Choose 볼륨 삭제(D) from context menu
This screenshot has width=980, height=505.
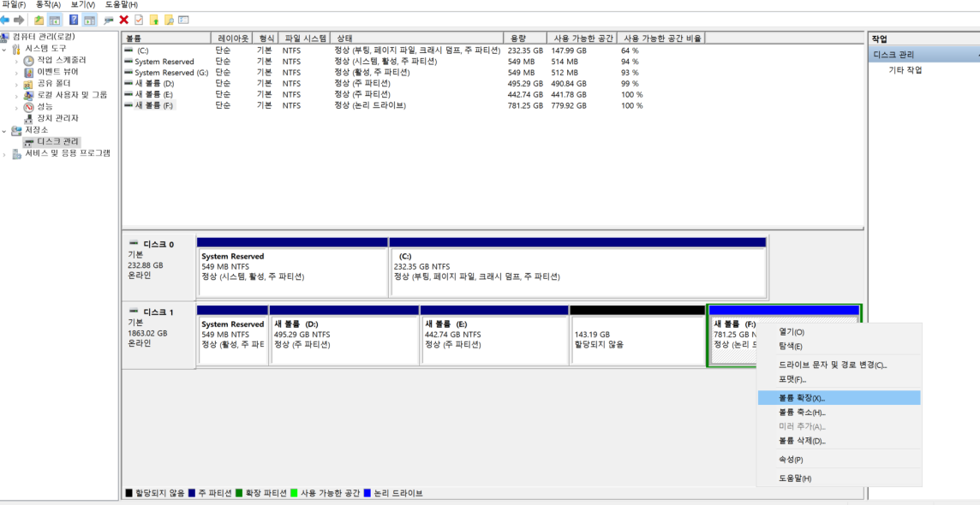801,441
